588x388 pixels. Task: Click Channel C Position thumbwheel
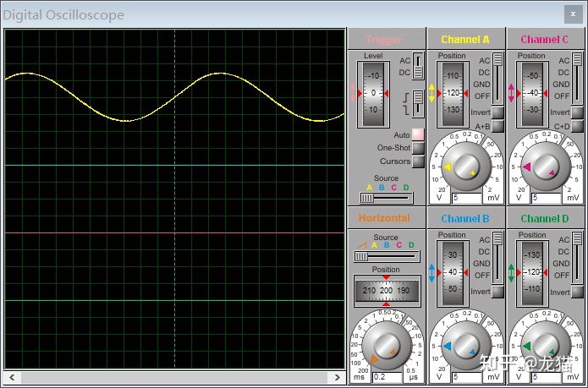(532, 94)
